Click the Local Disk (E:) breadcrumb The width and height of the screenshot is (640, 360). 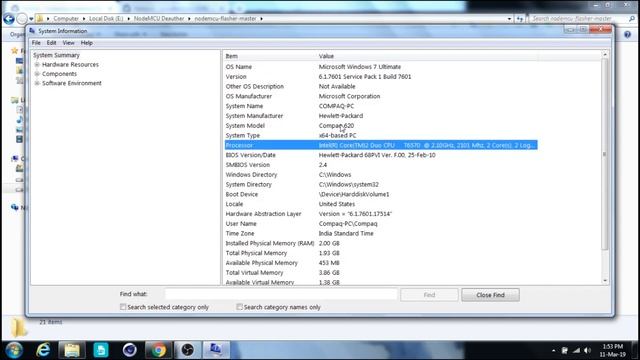coord(106,19)
